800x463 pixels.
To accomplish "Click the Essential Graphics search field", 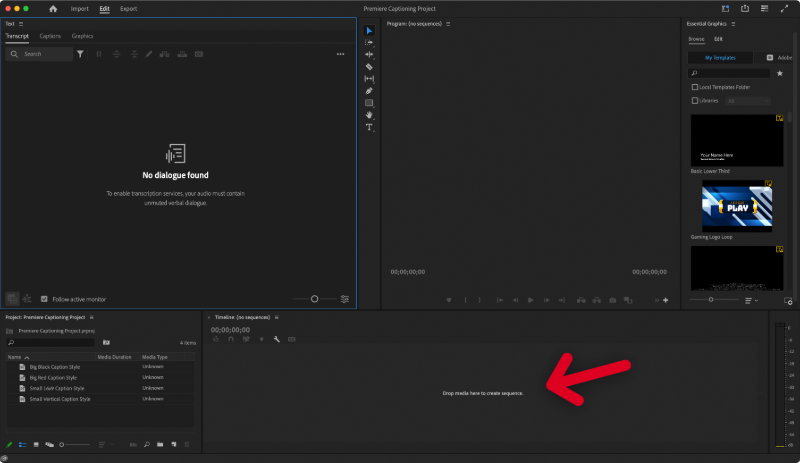I will (729, 73).
